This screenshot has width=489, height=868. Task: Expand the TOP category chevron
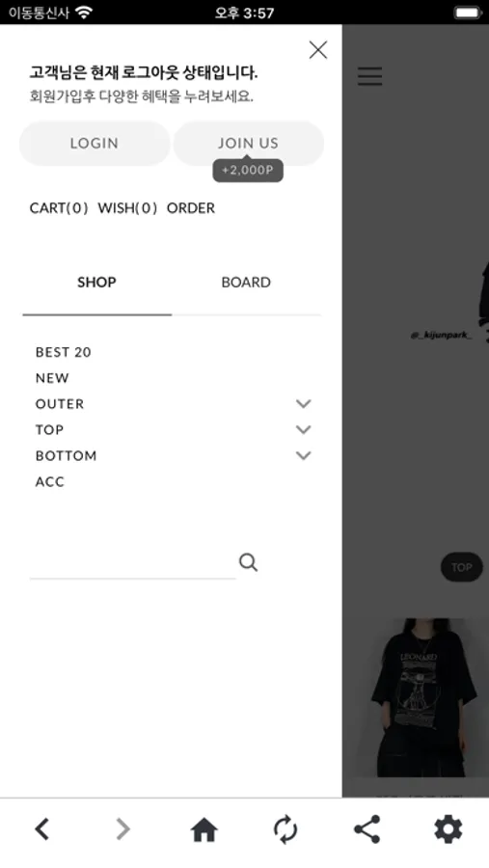click(304, 429)
